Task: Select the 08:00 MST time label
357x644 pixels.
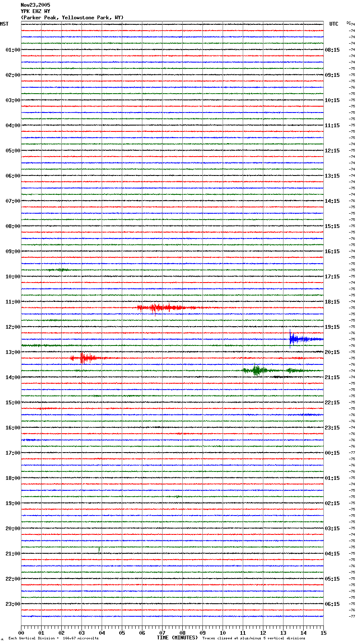Action: tap(13, 226)
